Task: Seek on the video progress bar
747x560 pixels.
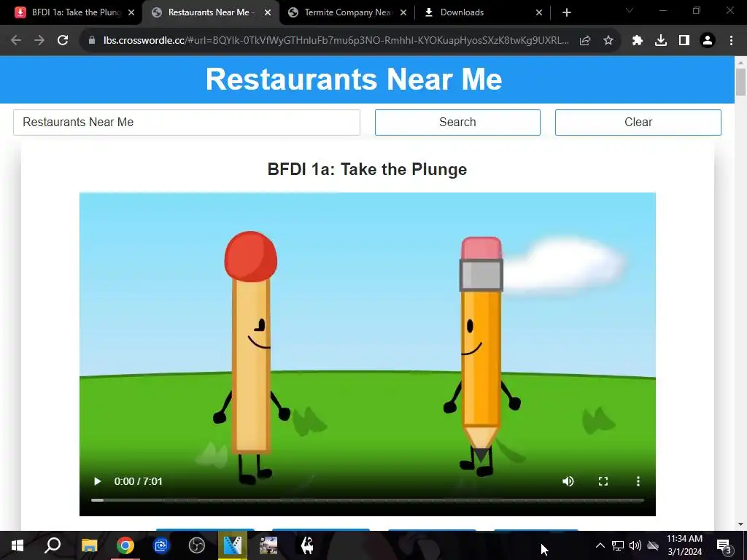Action: coord(368,500)
